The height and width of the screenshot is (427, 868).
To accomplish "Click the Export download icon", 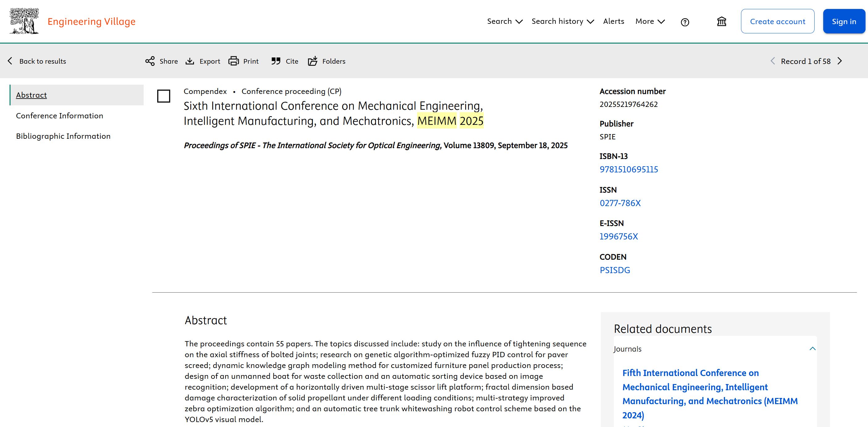I will (190, 61).
